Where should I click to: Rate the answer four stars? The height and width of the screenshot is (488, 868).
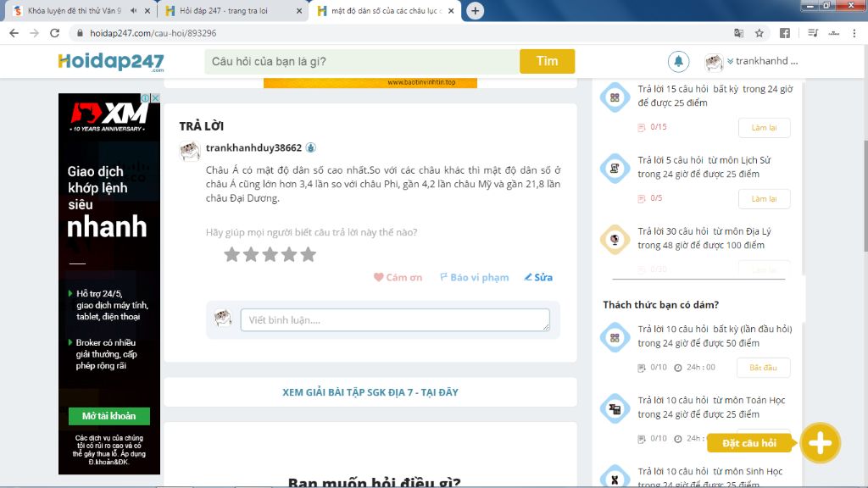[289, 254]
